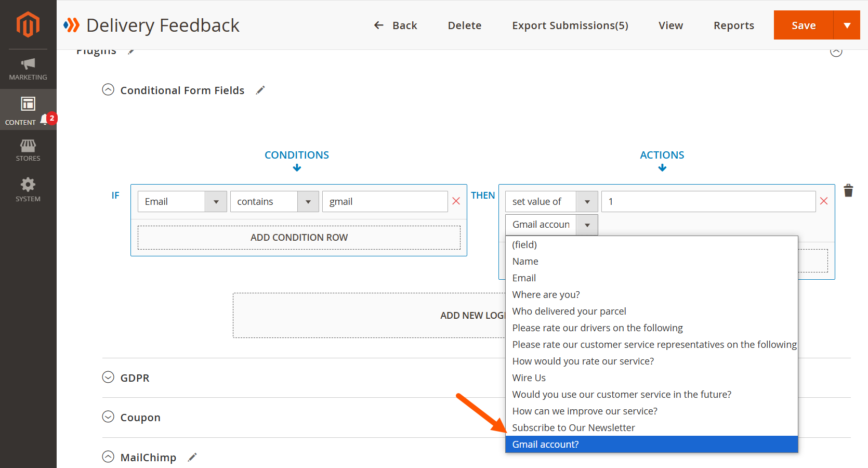Select Name in the dropdown list

coord(651,262)
